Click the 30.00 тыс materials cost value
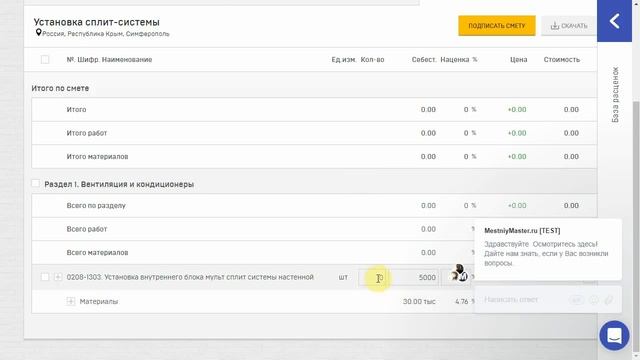The width and height of the screenshot is (640, 360). 419,302
